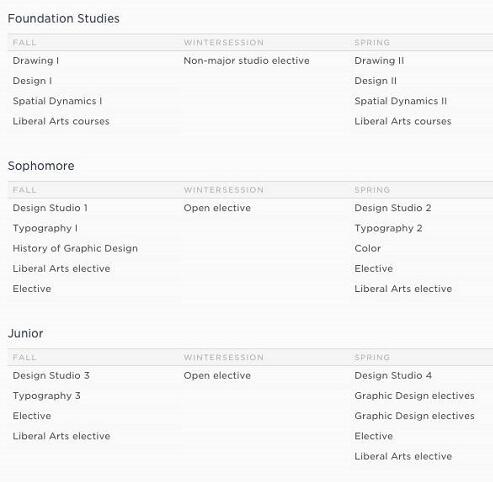Screen dimensions: 493x482
Task: Select Design Studio 1 course
Action: [50, 208]
